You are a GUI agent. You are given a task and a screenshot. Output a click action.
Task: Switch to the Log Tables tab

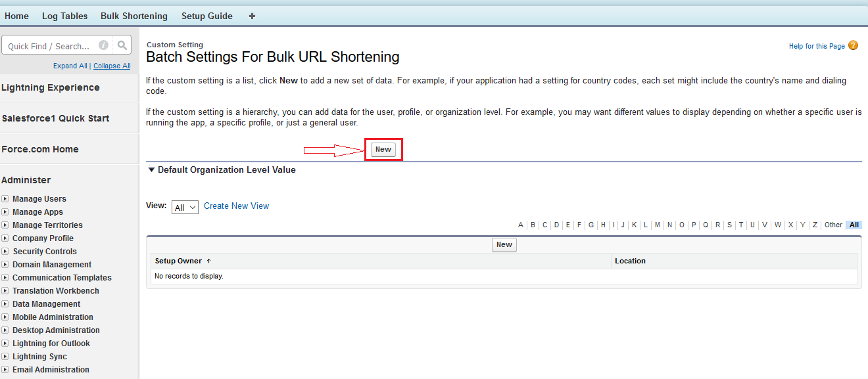point(64,16)
